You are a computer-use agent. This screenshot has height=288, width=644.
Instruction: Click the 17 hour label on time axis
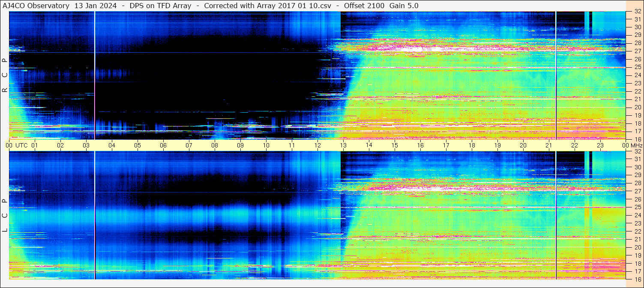[446, 145]
